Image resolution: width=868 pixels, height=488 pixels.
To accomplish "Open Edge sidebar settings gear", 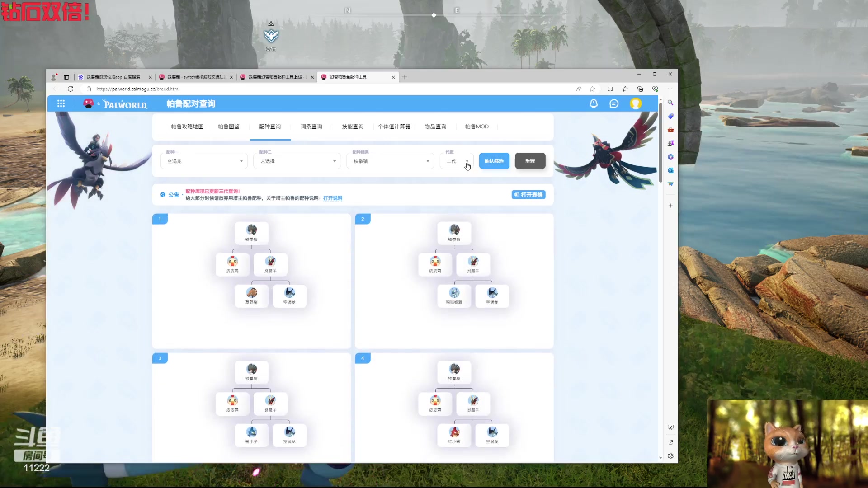I will (670, 456).
